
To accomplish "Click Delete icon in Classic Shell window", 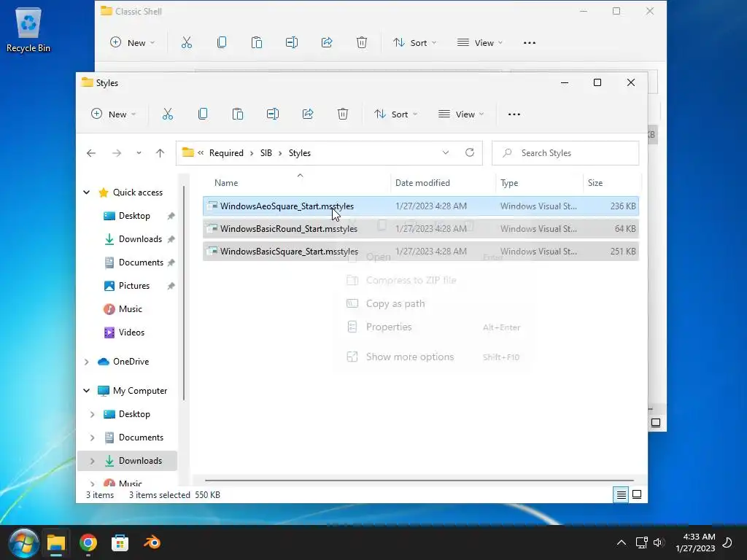I will point(362,43).
